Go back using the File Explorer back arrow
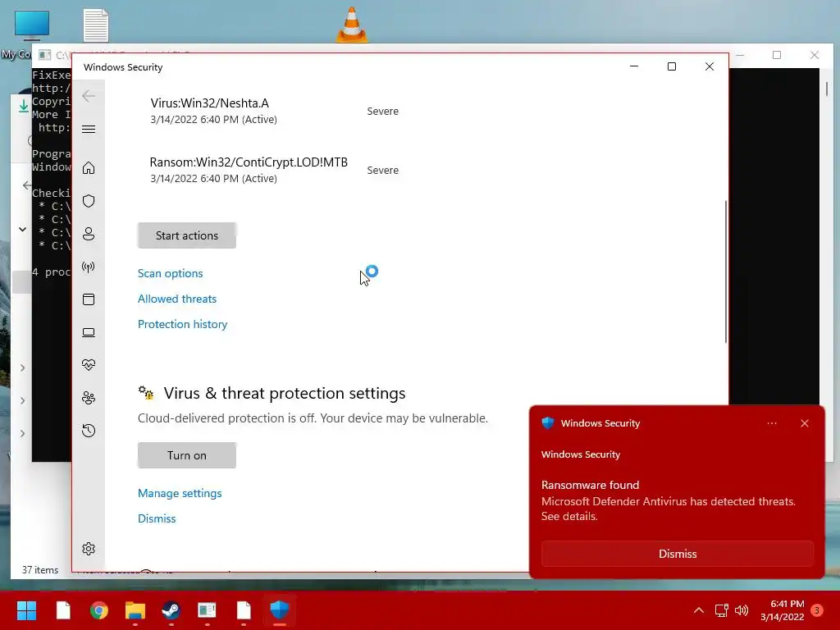The height and width of the screenshot is (630, 840). point(26,186)
